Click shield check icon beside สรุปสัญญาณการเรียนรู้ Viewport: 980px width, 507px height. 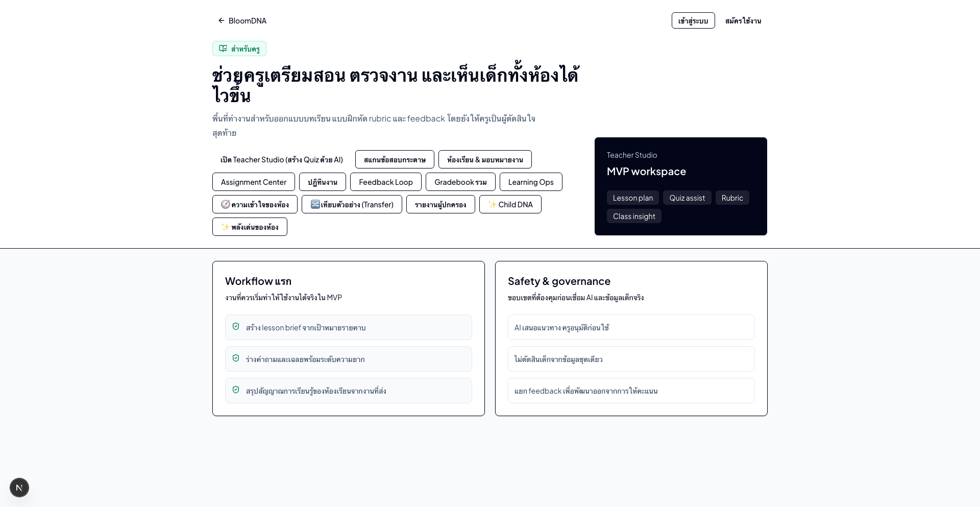236,390
